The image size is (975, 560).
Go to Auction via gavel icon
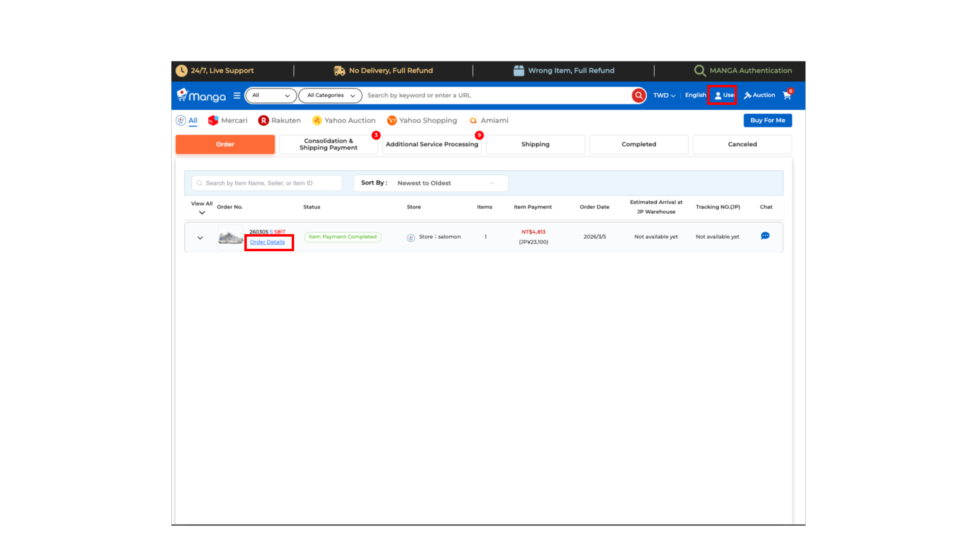pyautogui.click(x=759, y=95)
